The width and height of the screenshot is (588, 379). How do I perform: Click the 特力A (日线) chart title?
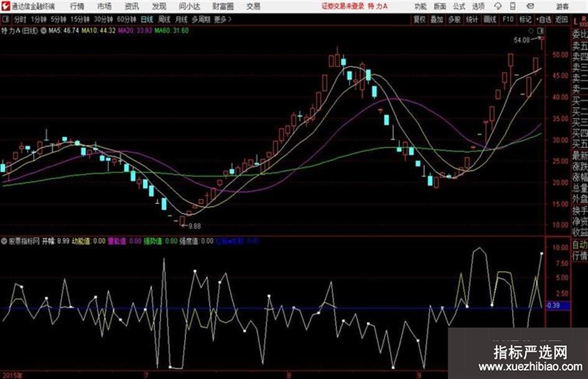coord(19,30)
